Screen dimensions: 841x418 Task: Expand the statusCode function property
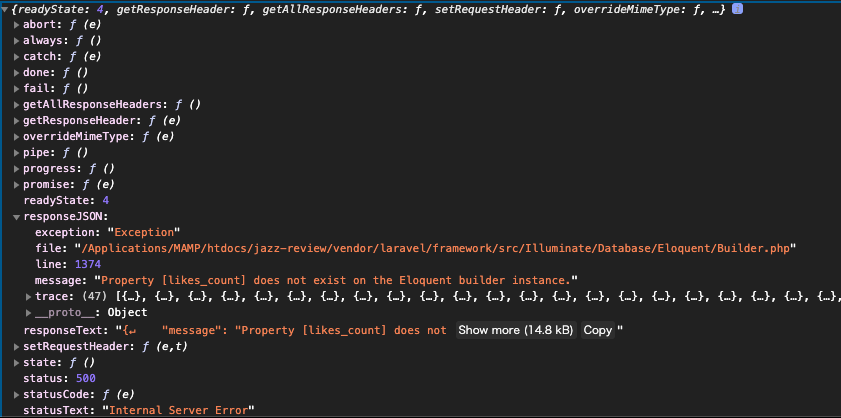point(17,395)
